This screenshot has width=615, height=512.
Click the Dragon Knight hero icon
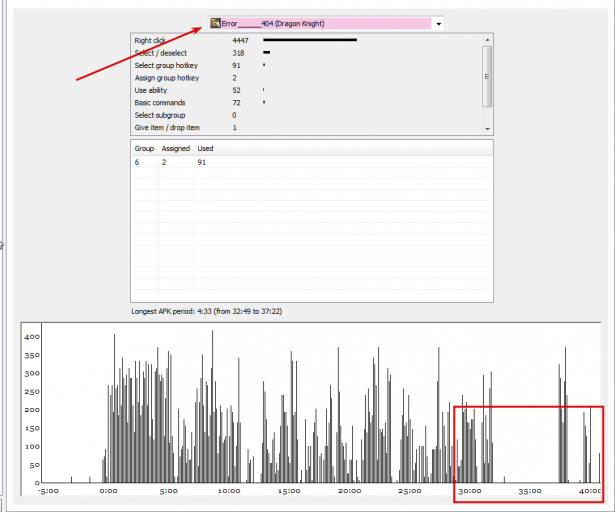pos(215,23)
